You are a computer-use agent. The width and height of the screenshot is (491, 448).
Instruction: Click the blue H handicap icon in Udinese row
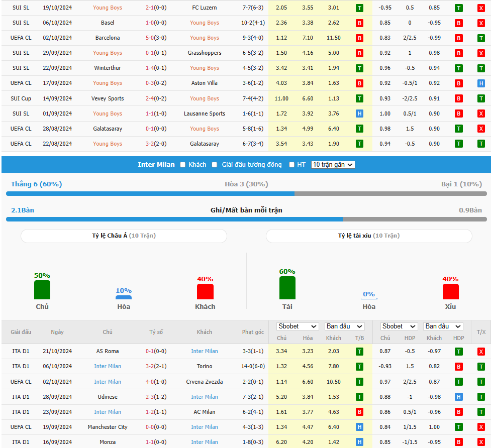458,397
